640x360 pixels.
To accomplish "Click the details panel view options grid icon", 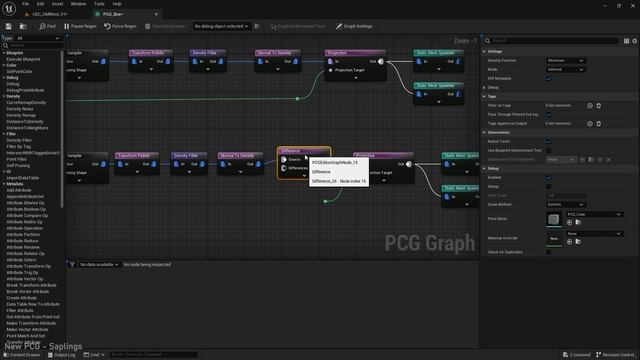I will click(x=627, y=41).
